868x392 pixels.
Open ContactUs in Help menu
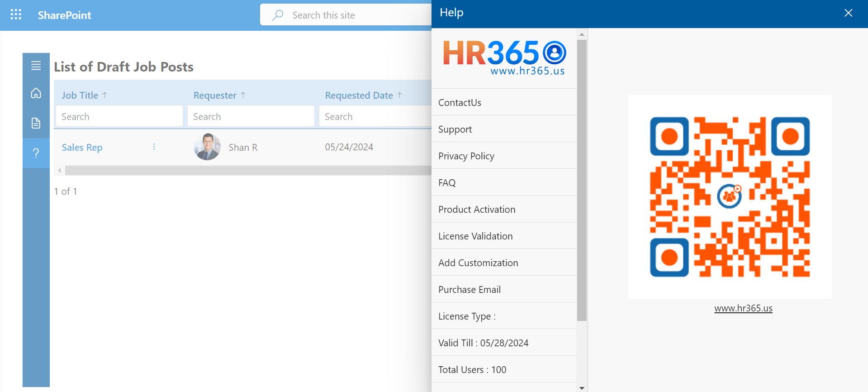(504, 102)
